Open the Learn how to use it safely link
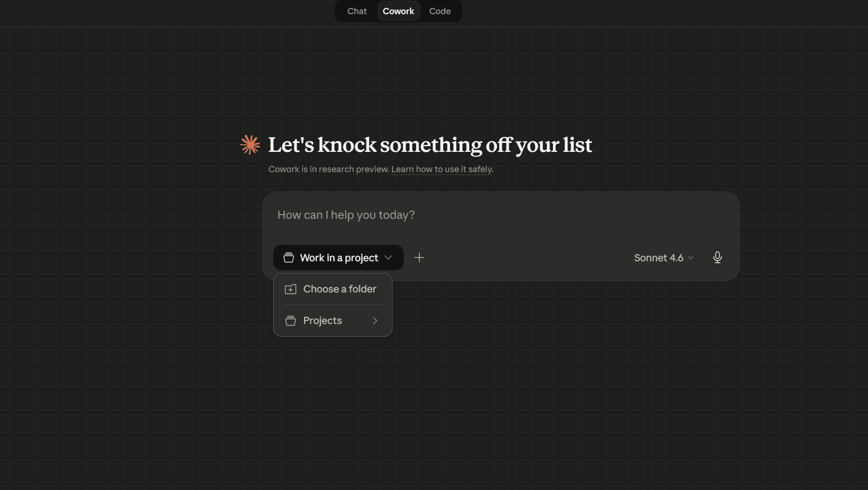Viewport: 868px width, 490px height. click(x=441, y=169)
